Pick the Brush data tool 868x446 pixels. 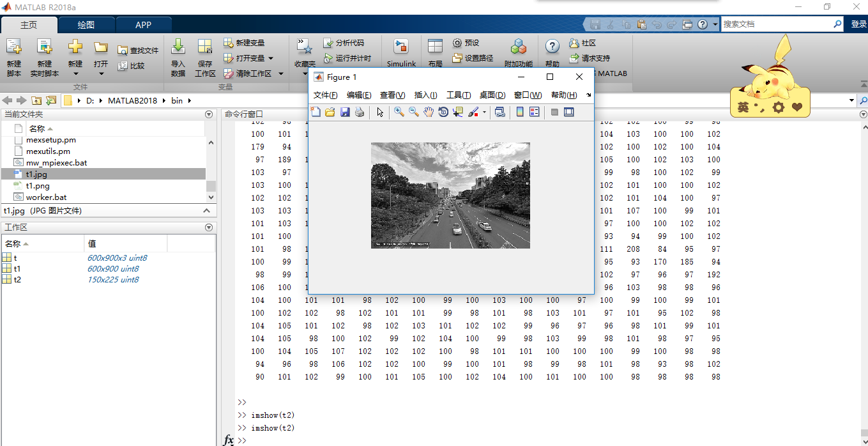click(473, 112)
